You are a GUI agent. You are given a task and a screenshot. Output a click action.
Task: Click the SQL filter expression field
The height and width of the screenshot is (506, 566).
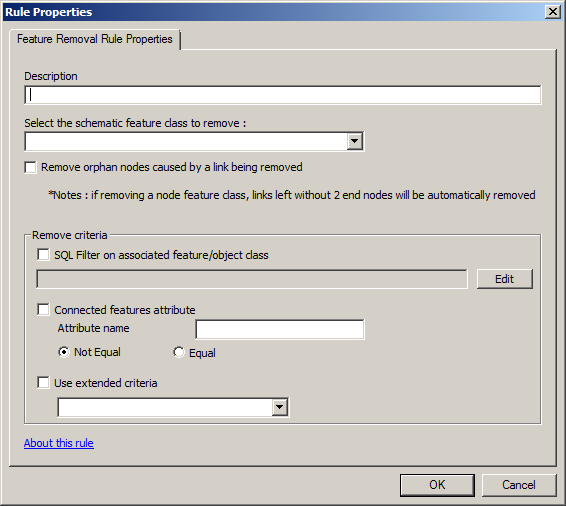(x=252, y=279)
